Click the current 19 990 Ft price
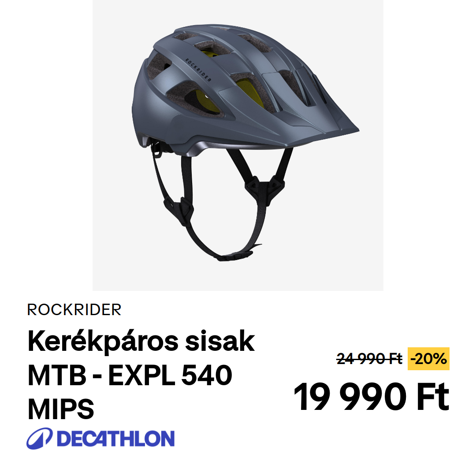Viewport: 476px width, 476px height. click(x=372, y=397)
